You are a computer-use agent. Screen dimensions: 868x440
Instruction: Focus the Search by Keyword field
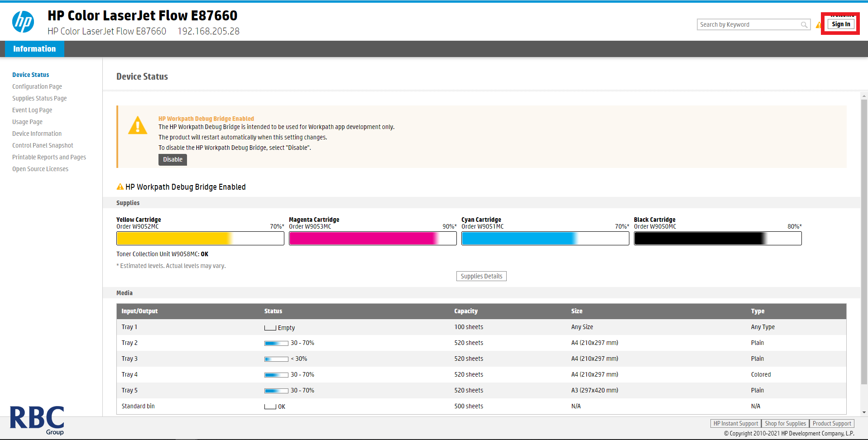coord(748,25)
